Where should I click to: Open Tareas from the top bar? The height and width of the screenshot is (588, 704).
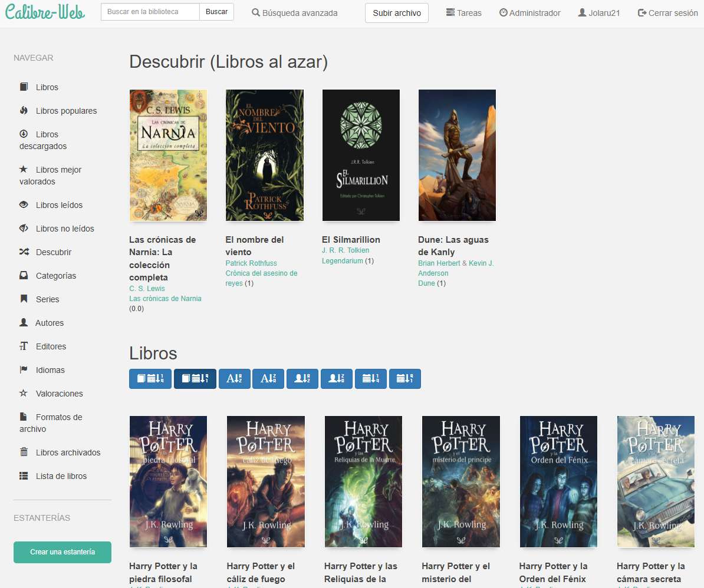pyautogui.click(x=463, y=13)
